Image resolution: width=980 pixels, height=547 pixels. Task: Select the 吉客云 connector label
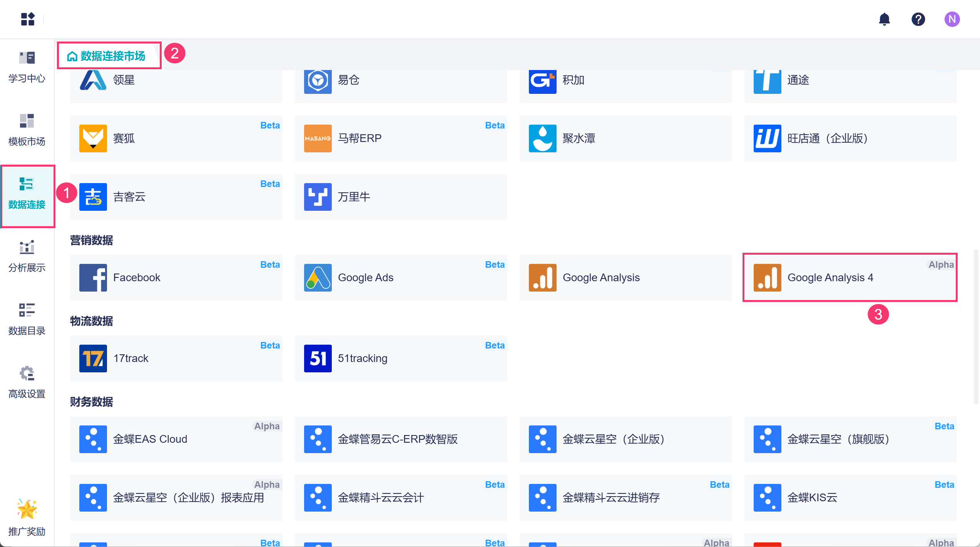click(x=129, y=197)
